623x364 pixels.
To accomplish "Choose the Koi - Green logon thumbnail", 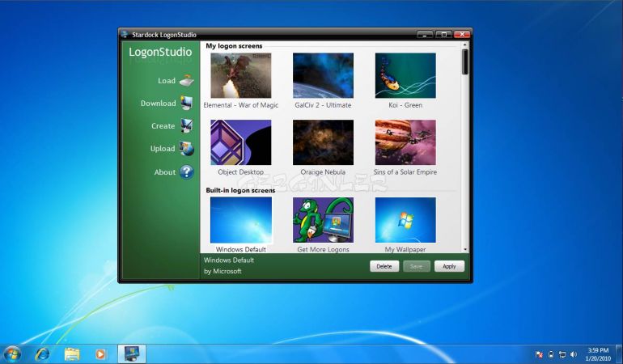I will pos(405,75).
